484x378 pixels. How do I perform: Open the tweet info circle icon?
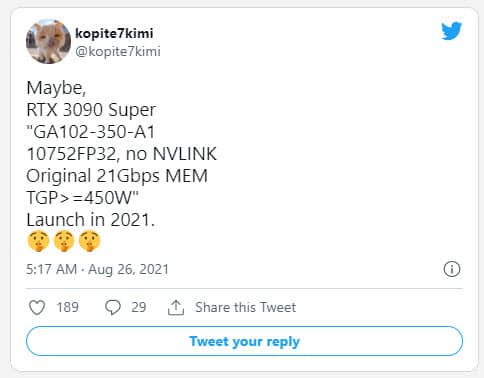[x=452, y=269]
